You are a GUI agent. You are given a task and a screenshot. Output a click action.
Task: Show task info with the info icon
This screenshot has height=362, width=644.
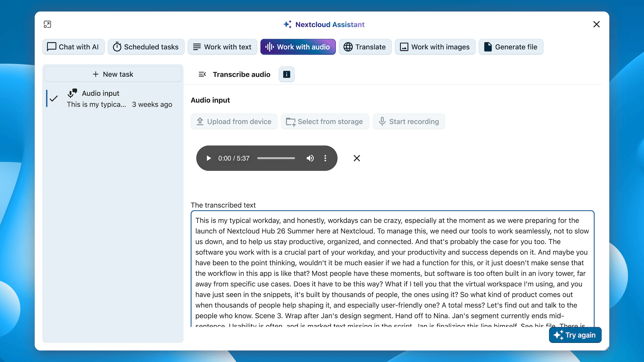(x=286, y=74)
